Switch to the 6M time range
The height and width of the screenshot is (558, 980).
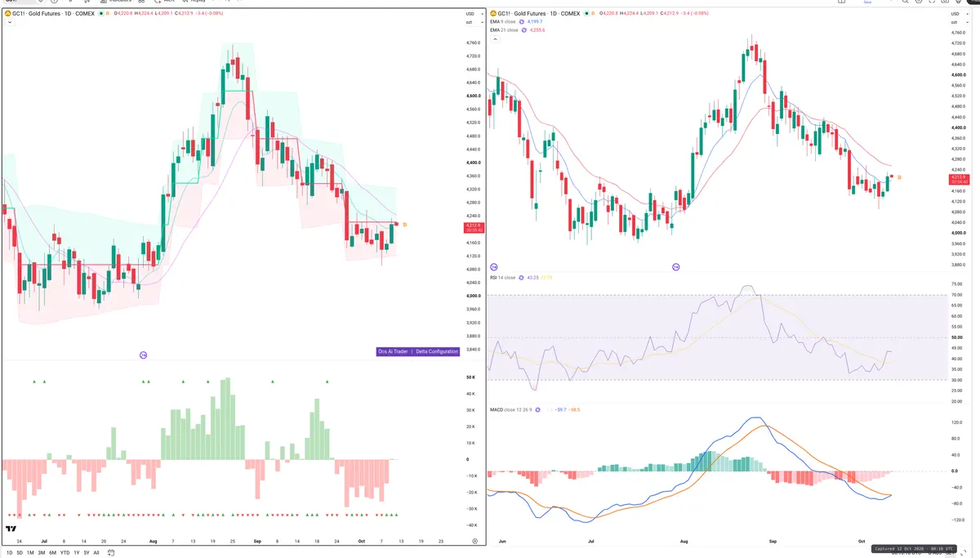(52, 553)
